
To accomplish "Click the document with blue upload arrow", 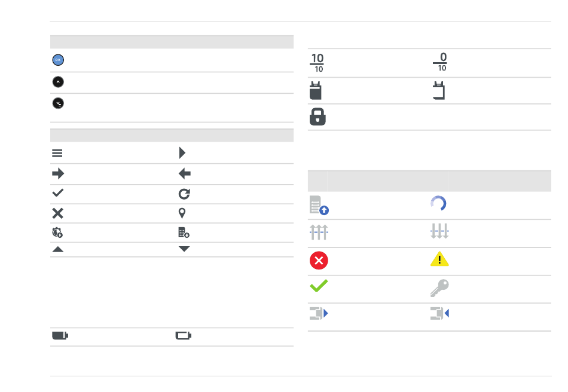I will coord(319,205).
